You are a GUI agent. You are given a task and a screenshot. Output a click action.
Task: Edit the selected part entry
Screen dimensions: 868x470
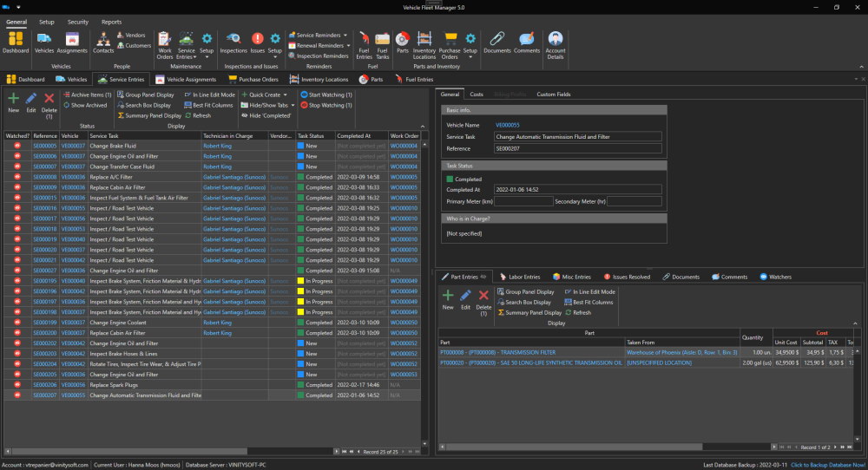coord(465,300)
